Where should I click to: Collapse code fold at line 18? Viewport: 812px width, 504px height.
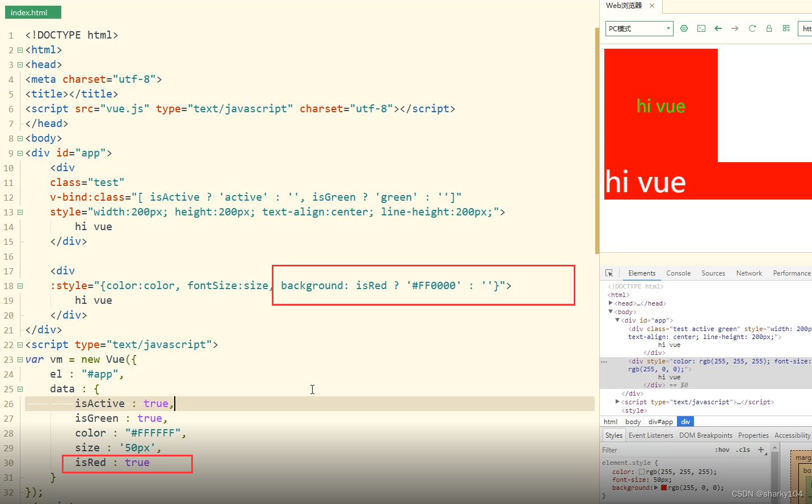pyautogui.click(x=20, y=286)
